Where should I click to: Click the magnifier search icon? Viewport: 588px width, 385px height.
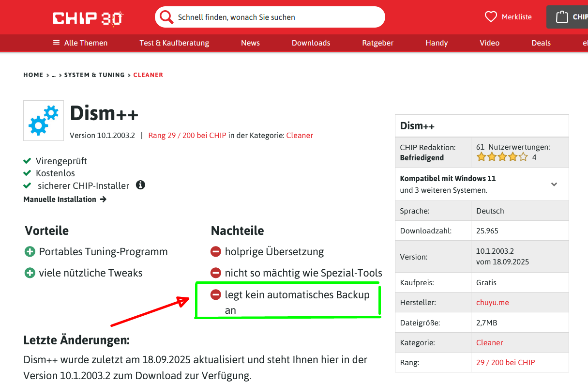[166, 17]
